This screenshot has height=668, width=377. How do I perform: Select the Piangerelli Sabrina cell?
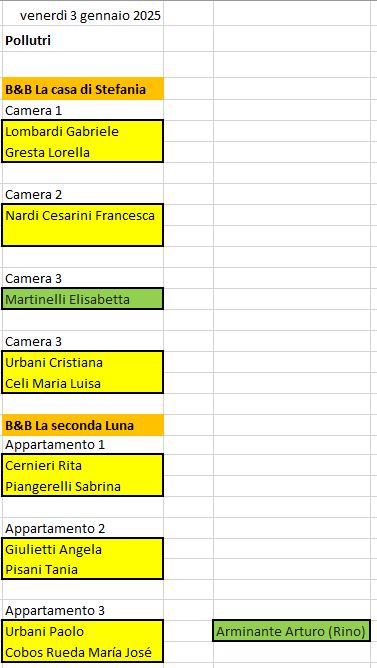[x=82, y=486]
